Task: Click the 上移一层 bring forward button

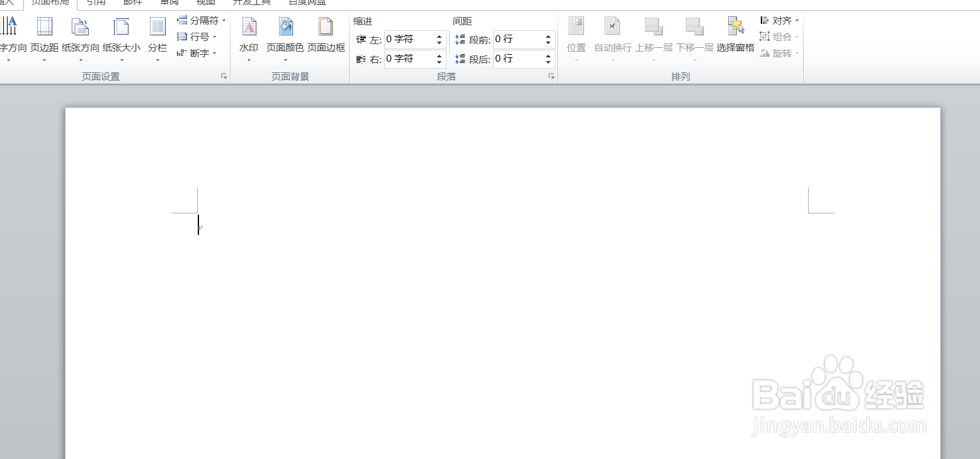Action: tap(654, 39)
